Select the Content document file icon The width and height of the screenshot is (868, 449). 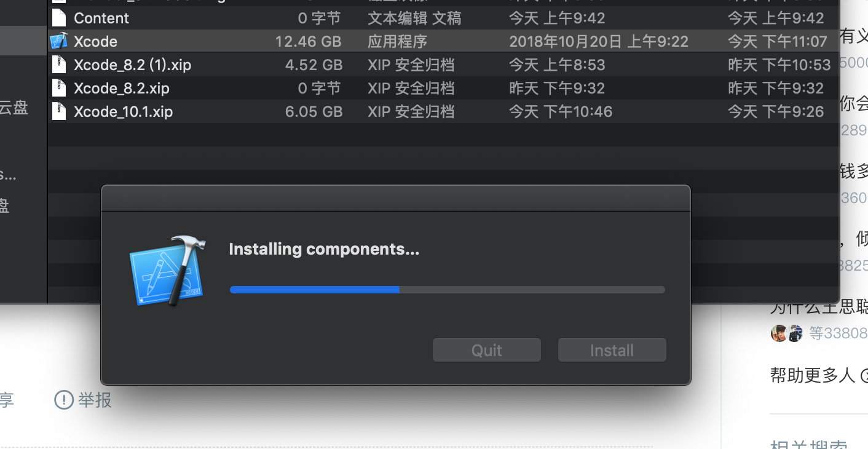click(x=59, y=18)
